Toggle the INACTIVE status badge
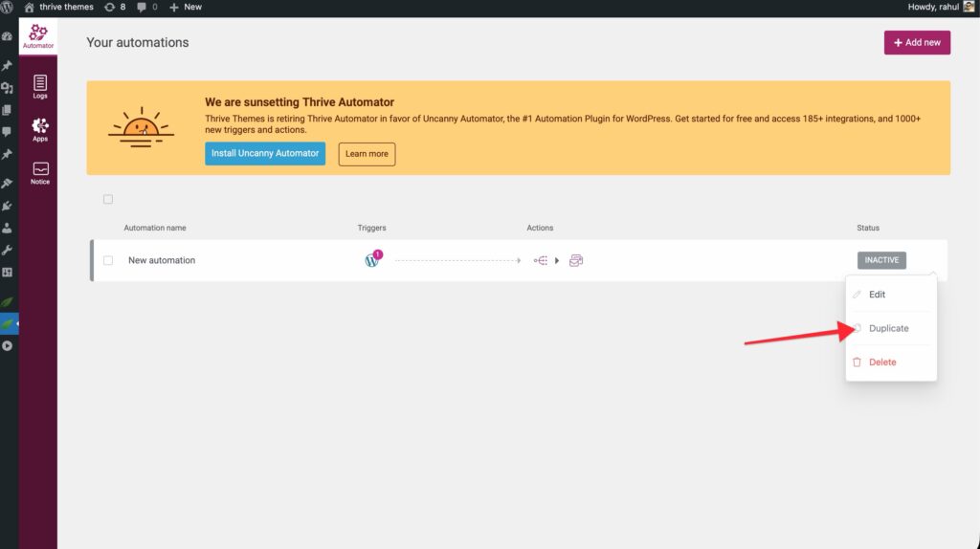Screen dimensions: 980x549 point(881,260)
